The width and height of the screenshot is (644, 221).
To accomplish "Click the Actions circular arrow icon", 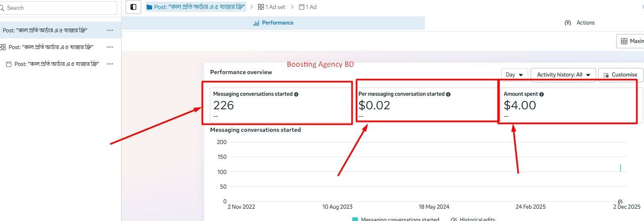I will [568, 23].
